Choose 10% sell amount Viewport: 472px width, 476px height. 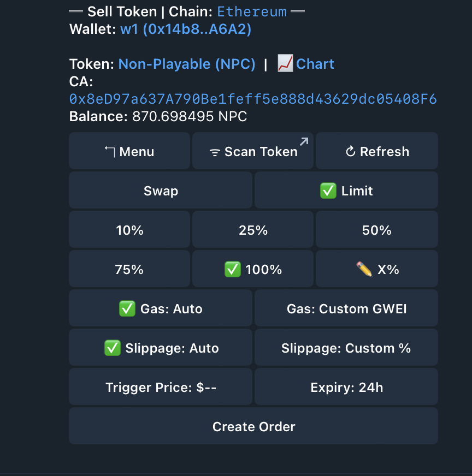129,230
